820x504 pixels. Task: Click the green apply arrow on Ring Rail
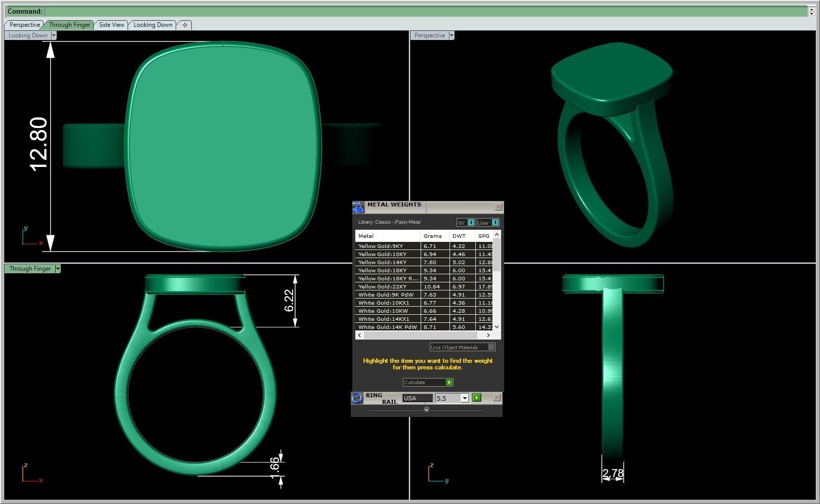pos(476,398)
